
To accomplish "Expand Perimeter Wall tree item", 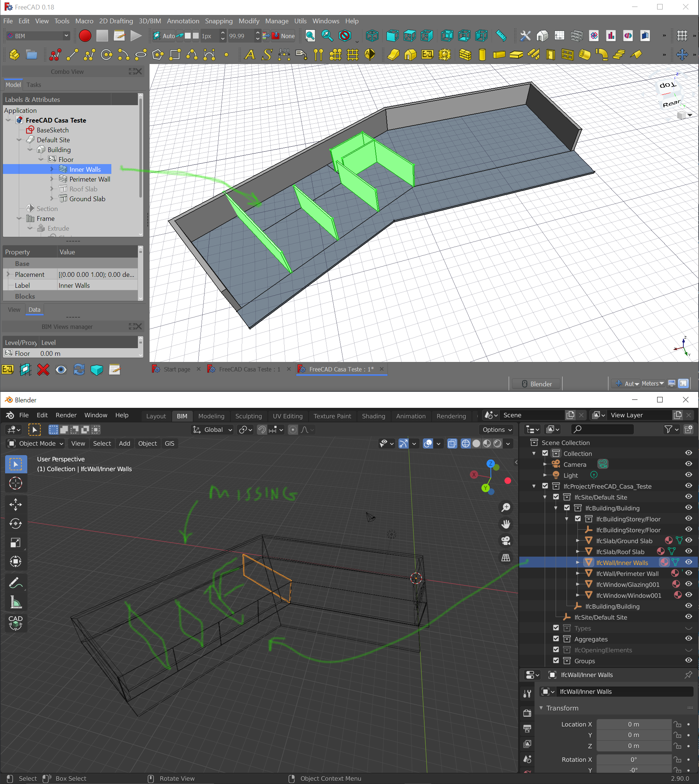I will point(52,179).
